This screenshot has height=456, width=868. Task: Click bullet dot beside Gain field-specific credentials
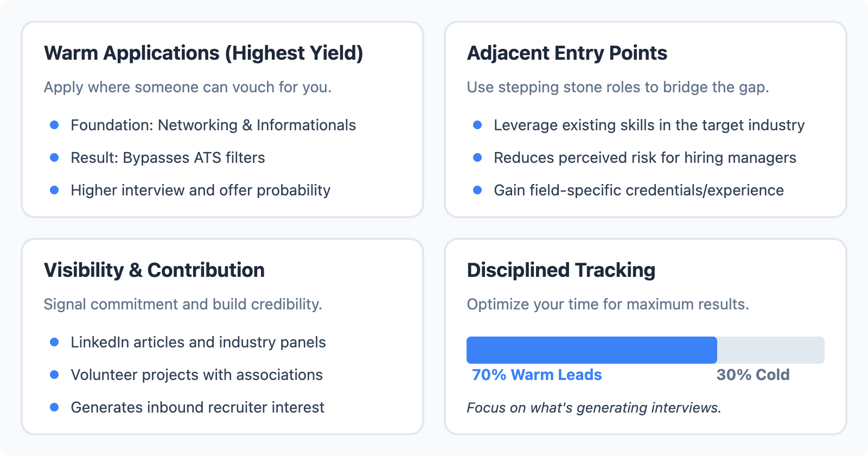pos(477,190)
